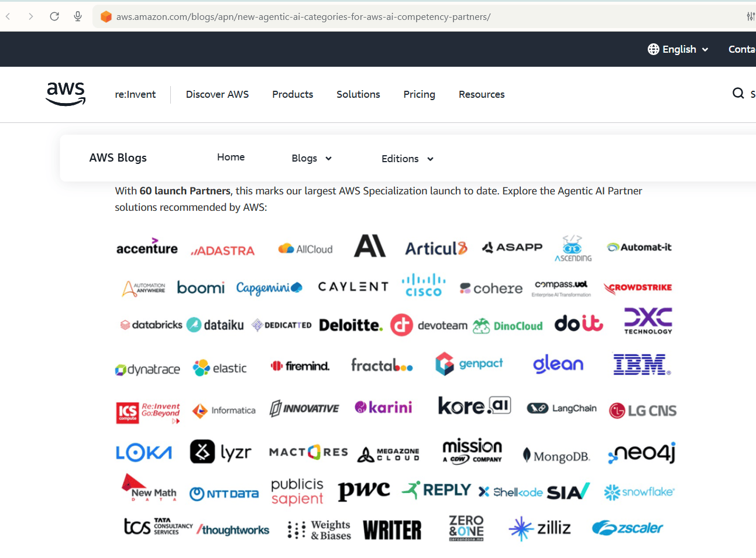
Task: Click the Genpact logo
Action: (469, 364)
